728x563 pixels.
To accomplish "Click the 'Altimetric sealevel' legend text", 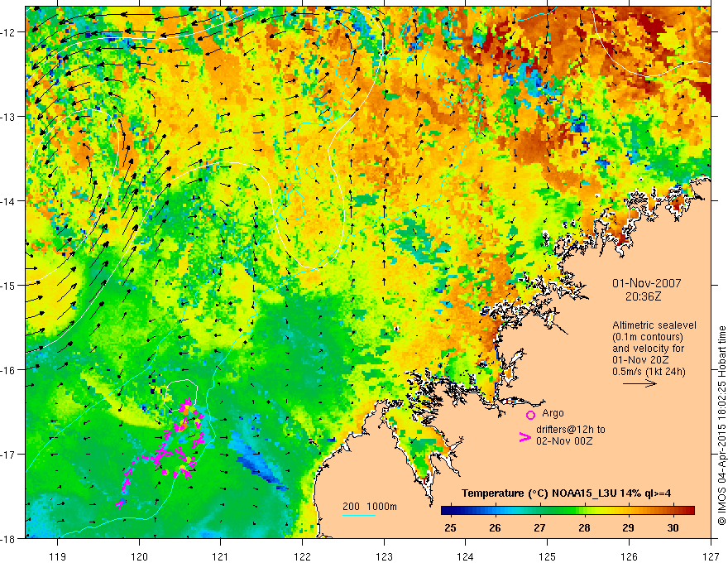I will click(x=654, y=325).
